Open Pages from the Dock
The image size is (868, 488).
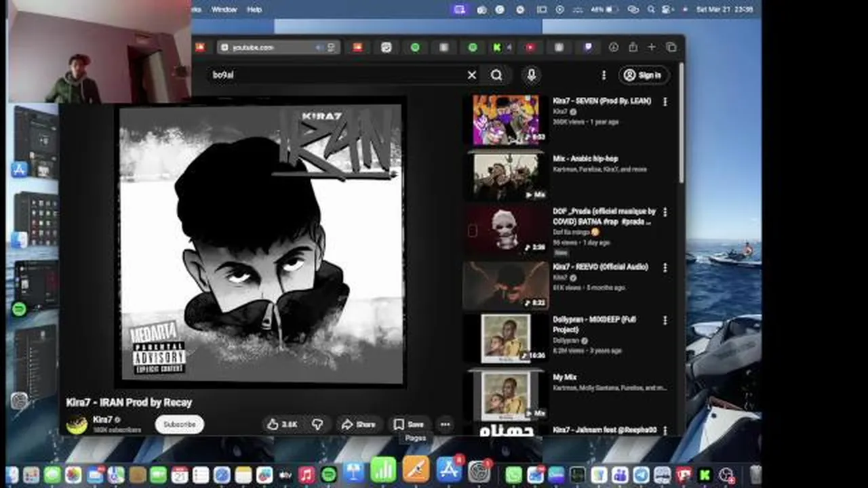[x=416, y=470]
